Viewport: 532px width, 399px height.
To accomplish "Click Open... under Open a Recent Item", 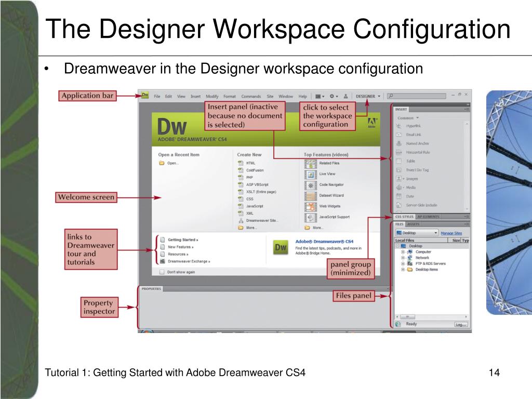I will pos(169,163).
